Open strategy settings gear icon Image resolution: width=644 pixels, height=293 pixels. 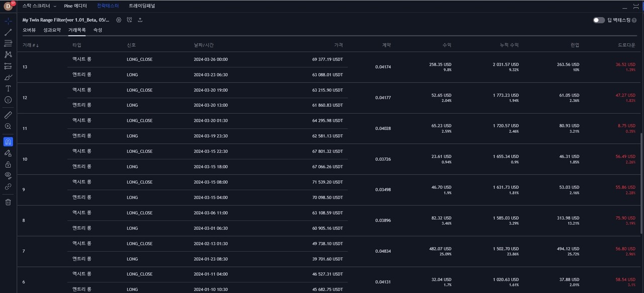(119, 20)
